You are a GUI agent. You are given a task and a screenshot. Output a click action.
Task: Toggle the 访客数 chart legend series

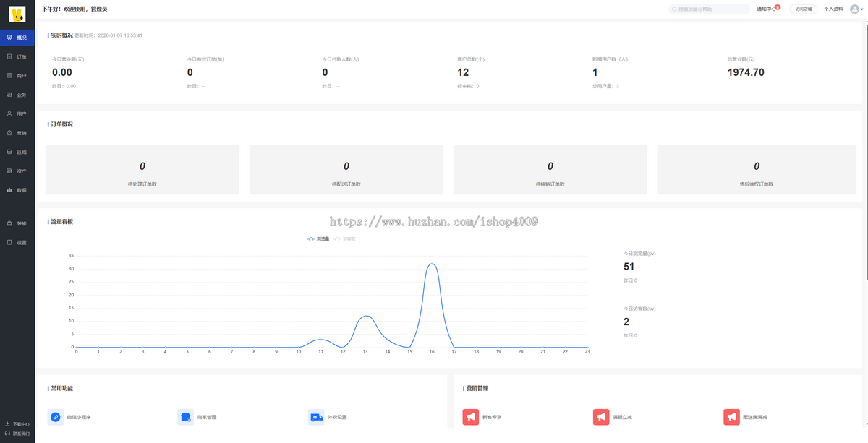(x=345, y=238)
